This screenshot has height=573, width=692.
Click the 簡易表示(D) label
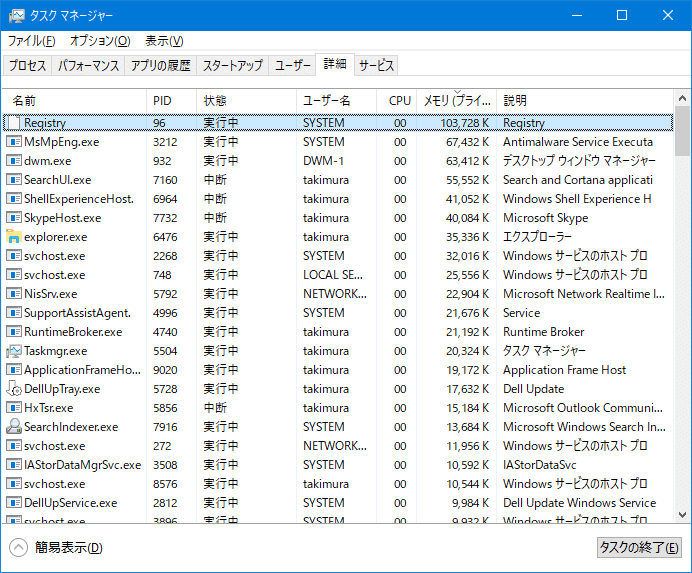click(69, 548)
